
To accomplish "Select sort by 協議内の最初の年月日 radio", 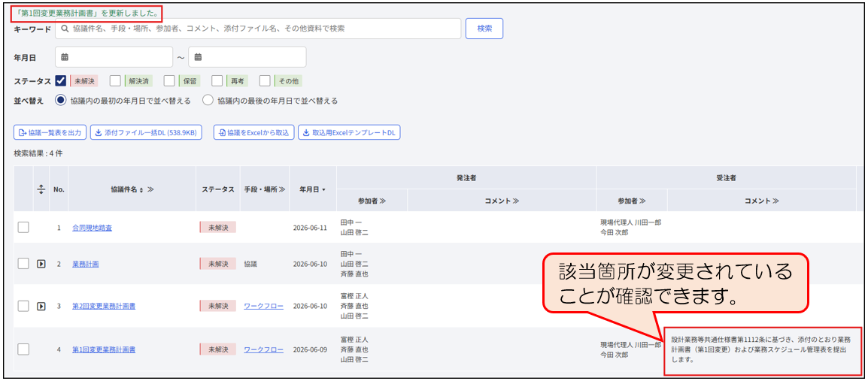I will tap(61, 101).
